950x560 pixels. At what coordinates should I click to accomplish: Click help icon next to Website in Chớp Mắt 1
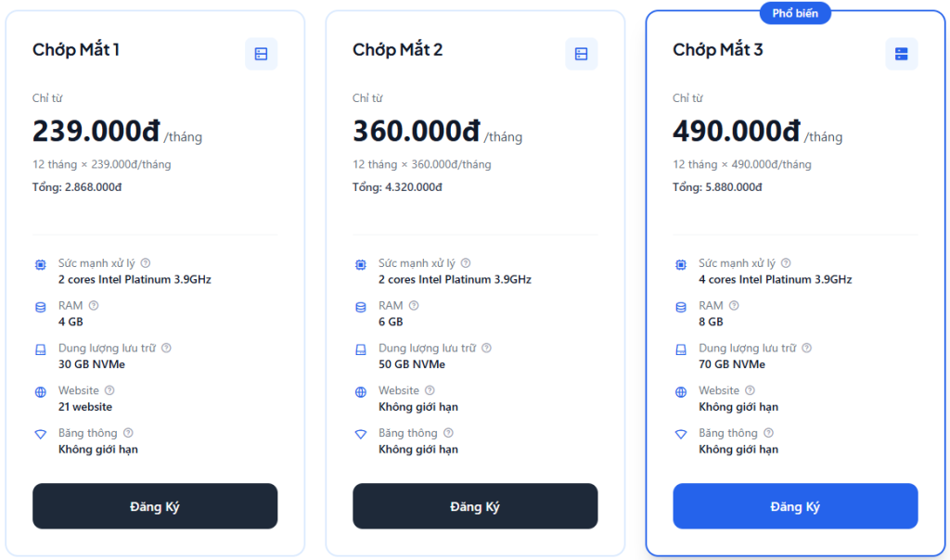tap(109, 390)
